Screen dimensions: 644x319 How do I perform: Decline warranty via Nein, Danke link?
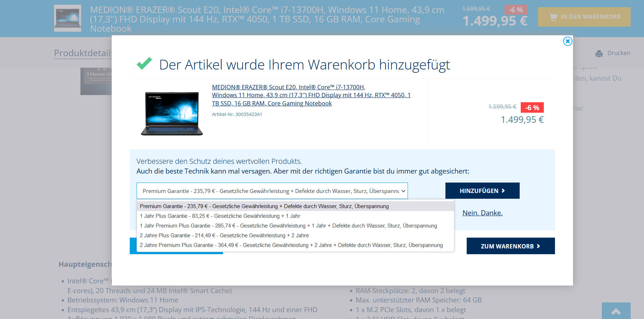[x=483, y=213]
